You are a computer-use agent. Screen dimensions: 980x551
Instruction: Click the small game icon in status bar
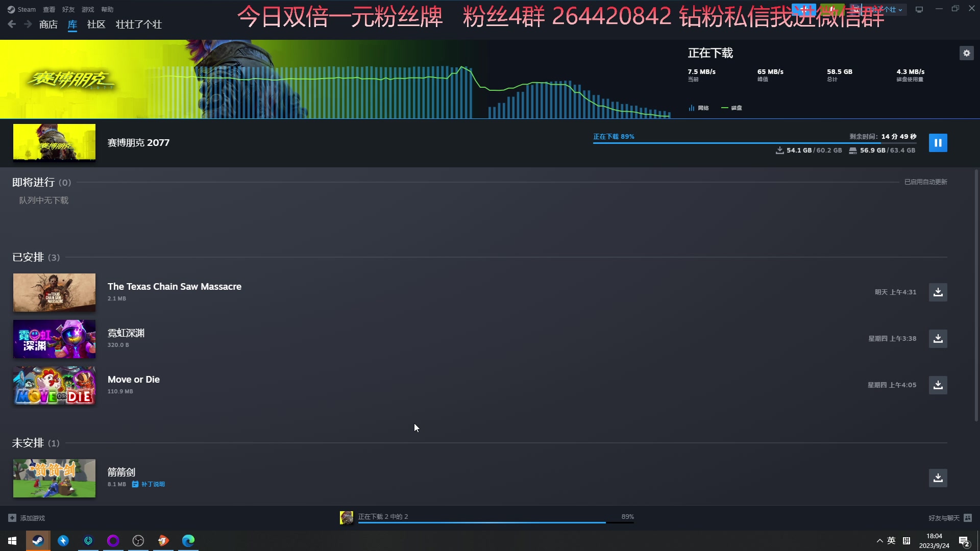click(x=347, y=518)
